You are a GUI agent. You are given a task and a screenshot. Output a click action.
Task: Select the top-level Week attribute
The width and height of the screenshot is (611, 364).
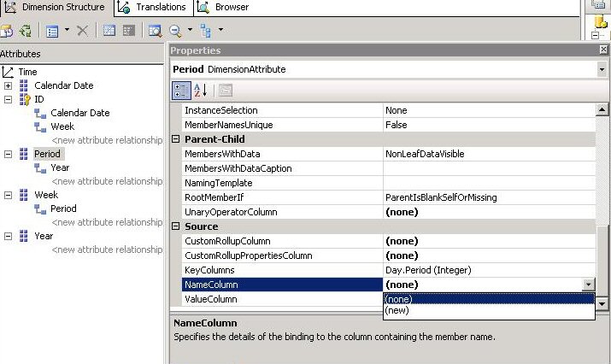coord(46,195)
